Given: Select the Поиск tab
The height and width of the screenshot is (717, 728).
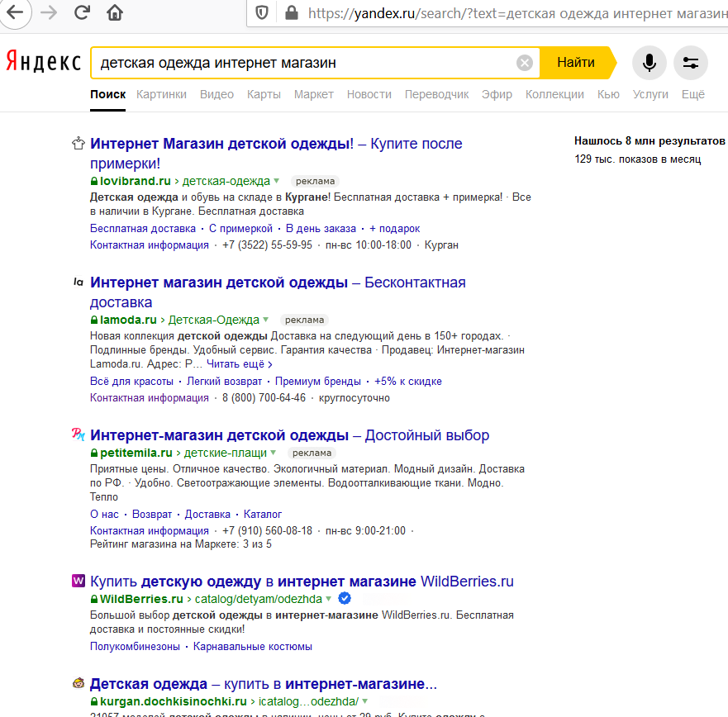Looking at the screenshot, I should [x=107, y=94].
